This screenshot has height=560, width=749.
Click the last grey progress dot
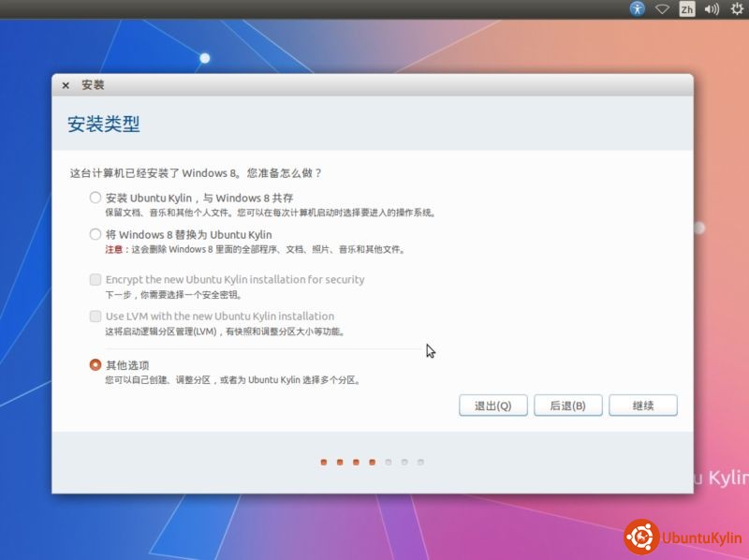coord(420,462)
